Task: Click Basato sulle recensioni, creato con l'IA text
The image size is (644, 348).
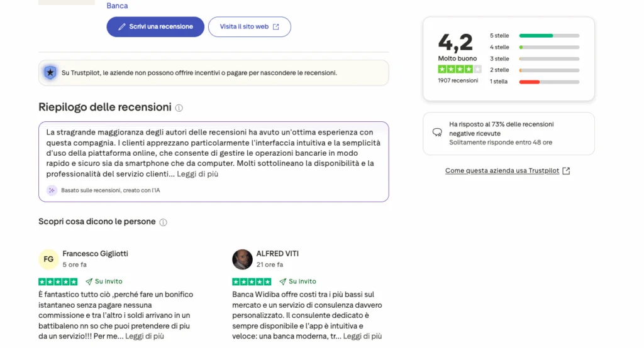Action: 111,190
